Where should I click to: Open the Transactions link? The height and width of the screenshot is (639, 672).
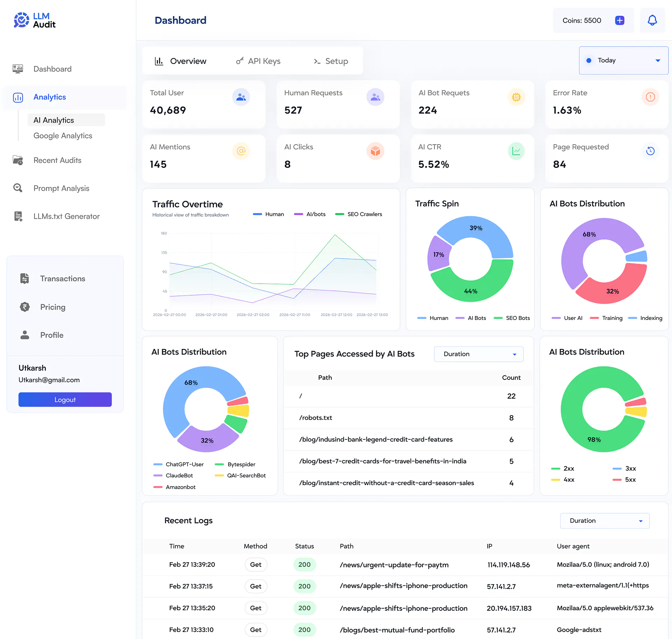[x=63, y=278]
